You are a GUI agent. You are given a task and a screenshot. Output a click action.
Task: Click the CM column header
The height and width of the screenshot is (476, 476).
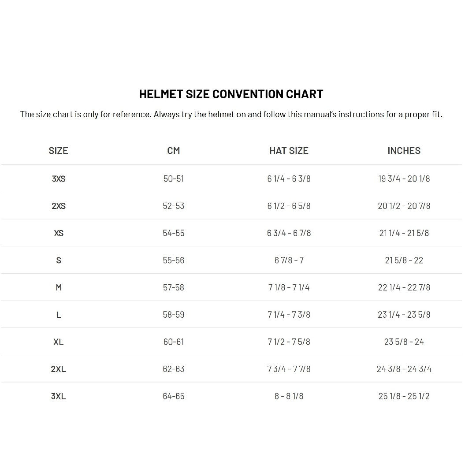click(174, 151)
